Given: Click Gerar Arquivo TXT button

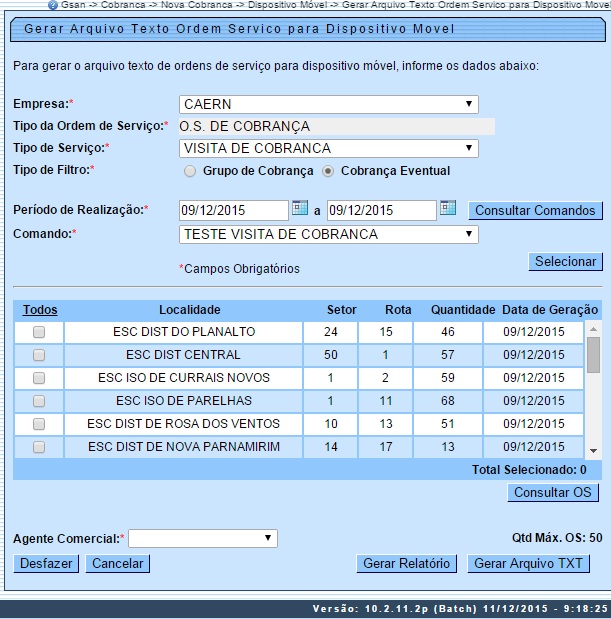Looking at the screenshot, I should [x=528, y=564].
